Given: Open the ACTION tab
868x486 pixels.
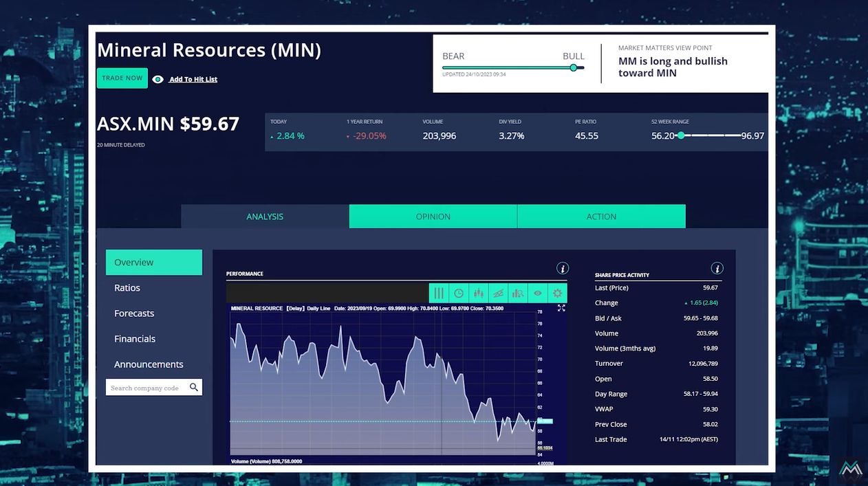Looking at the screenshot, I should [x=601, y=217].
